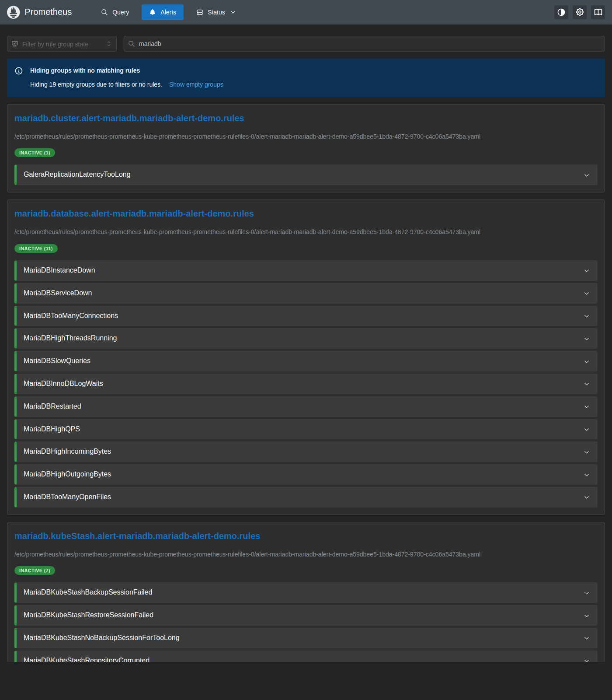Expand the MariaDBHighQPS chevron
This screenshot has height=700, width=612.
tap(587, 430)
